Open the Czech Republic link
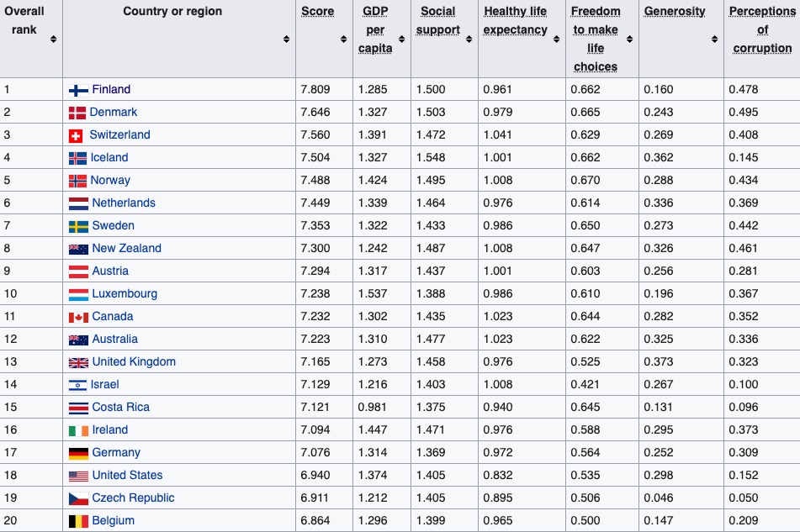 (133, 498)
